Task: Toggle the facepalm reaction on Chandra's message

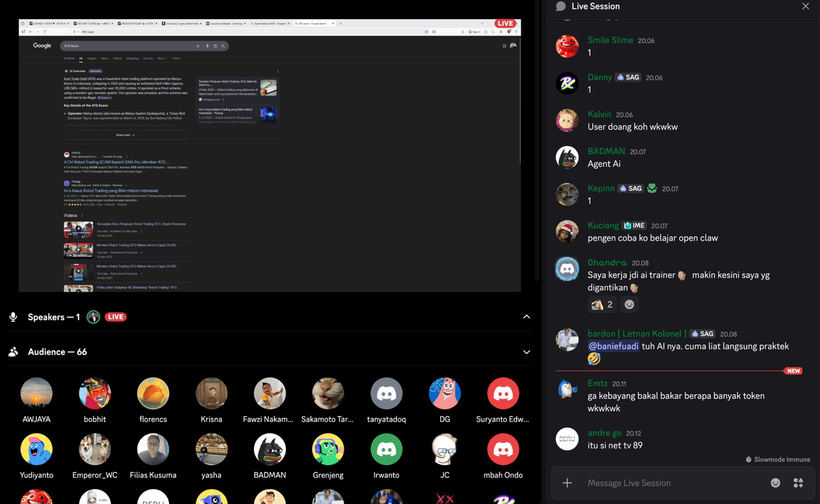Action: (x=601, y=304)
